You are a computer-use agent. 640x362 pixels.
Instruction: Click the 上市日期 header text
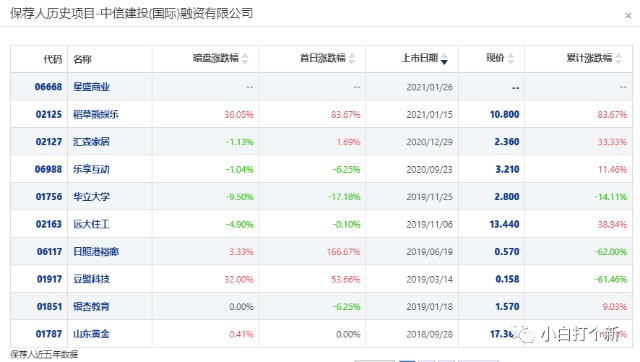(x=420, y=58)
